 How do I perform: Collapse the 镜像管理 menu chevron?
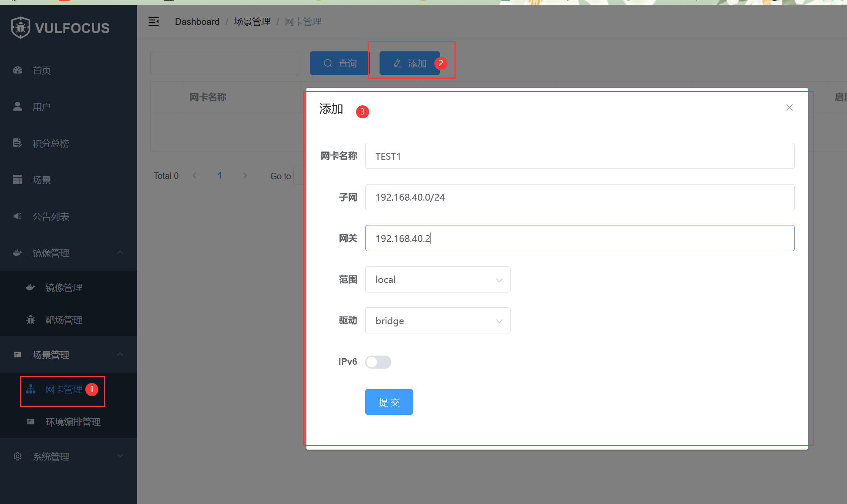pos(121,252)
